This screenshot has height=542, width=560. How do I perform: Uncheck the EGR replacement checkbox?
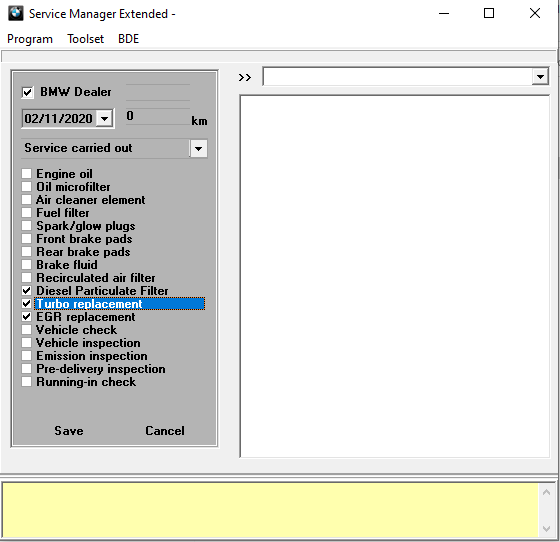point(26,316)
